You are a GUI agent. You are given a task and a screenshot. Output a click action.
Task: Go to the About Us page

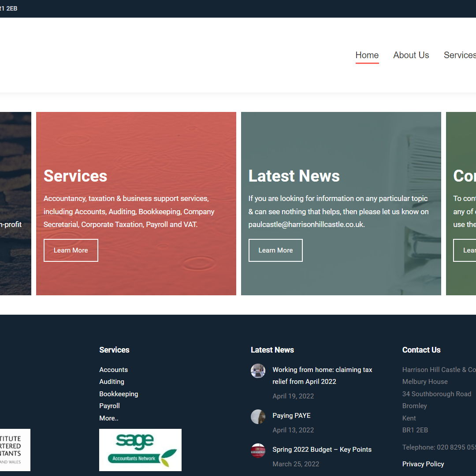pyautogui.click(x=411, y=55)
